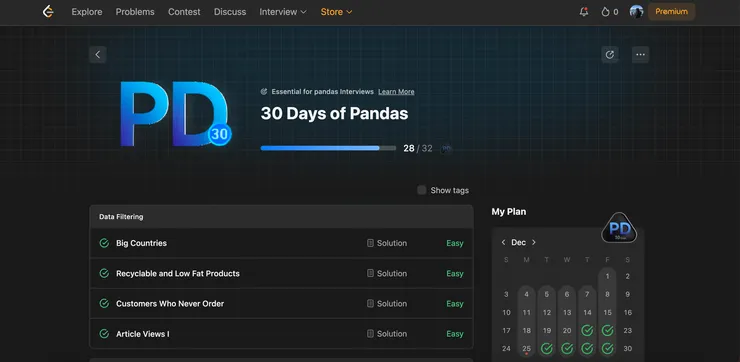Expand the Interview dropdown menu
This screenshot has width=740, height=362.
pos(283,12)
